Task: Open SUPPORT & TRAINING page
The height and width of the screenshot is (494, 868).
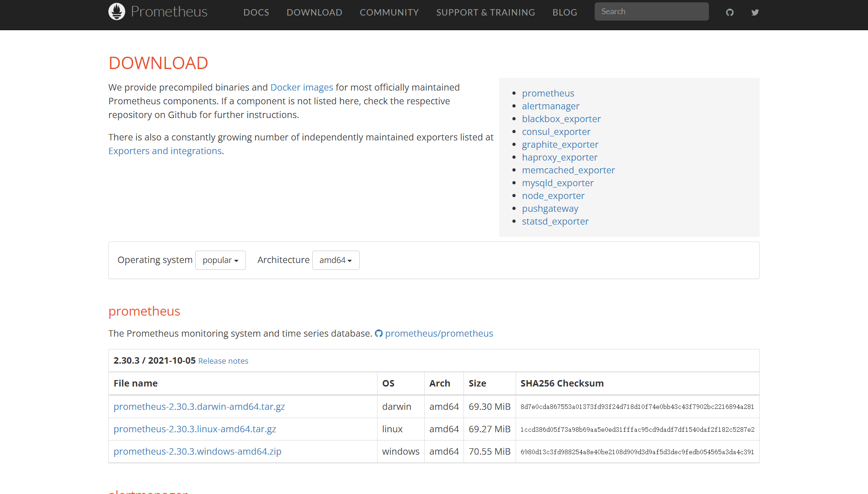Action: (485, 12)
